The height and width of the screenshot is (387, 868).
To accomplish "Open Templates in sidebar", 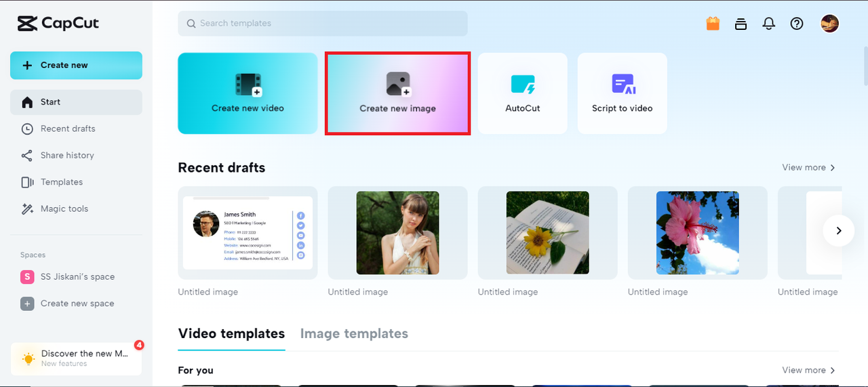I will tap(76, 182).
